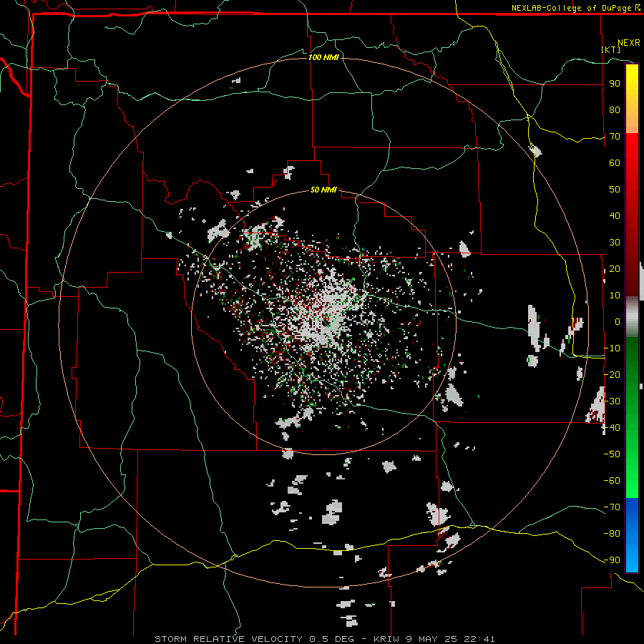Click the -20 value on velocity scale

(612, 374)
